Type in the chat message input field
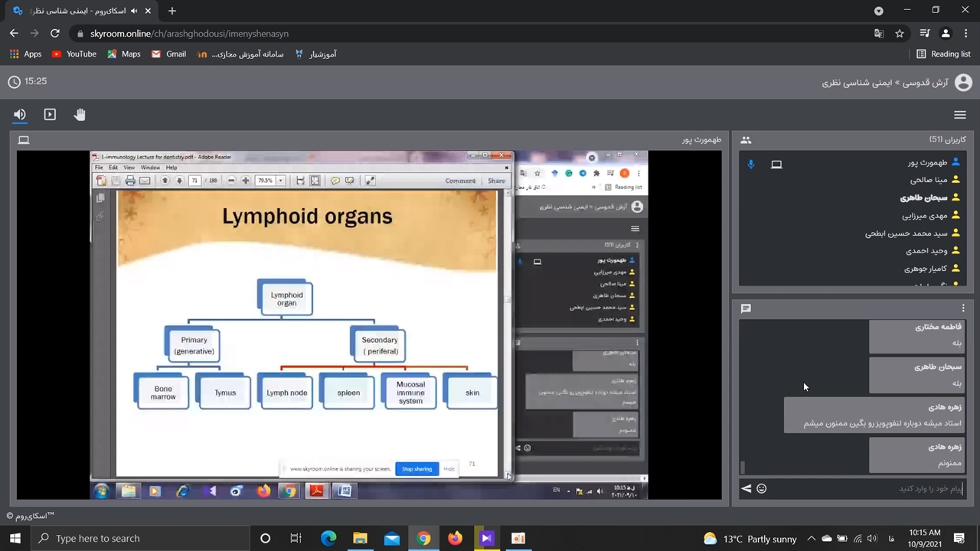The image size is (980, 551). (865, 488)
